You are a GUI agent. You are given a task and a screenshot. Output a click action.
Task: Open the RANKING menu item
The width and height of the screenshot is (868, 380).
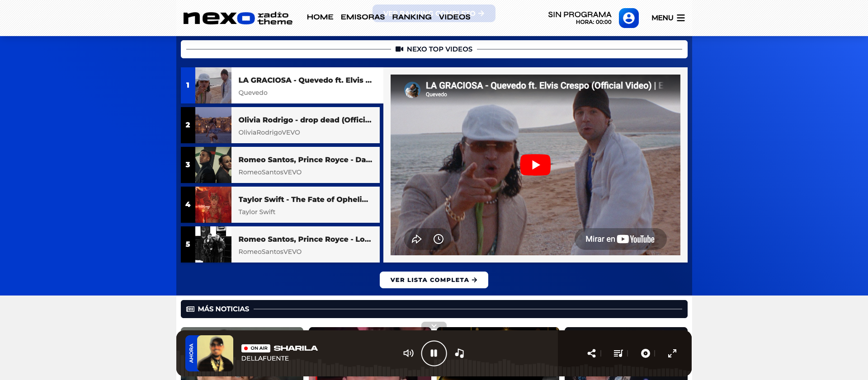[411, 17]
